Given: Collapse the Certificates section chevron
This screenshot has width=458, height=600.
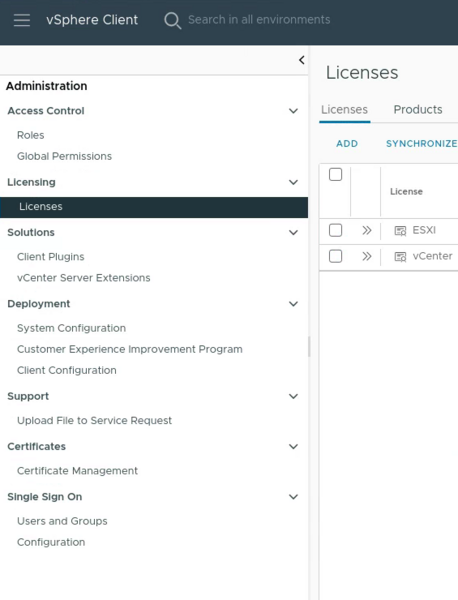Looking at the screenshot, I should tap(293, 447).
